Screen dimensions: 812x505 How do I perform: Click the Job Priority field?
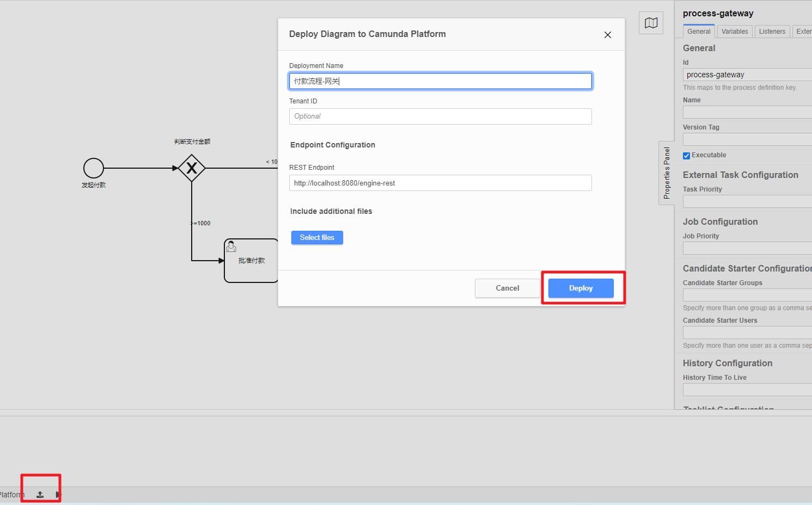(x=747, y=248)
